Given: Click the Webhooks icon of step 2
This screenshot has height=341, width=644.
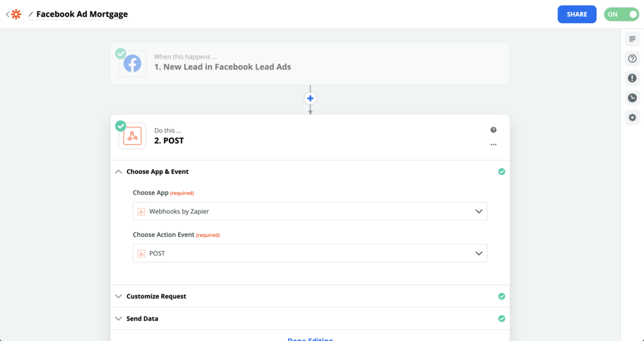Looking at the screenshot, I should (132, 136).
